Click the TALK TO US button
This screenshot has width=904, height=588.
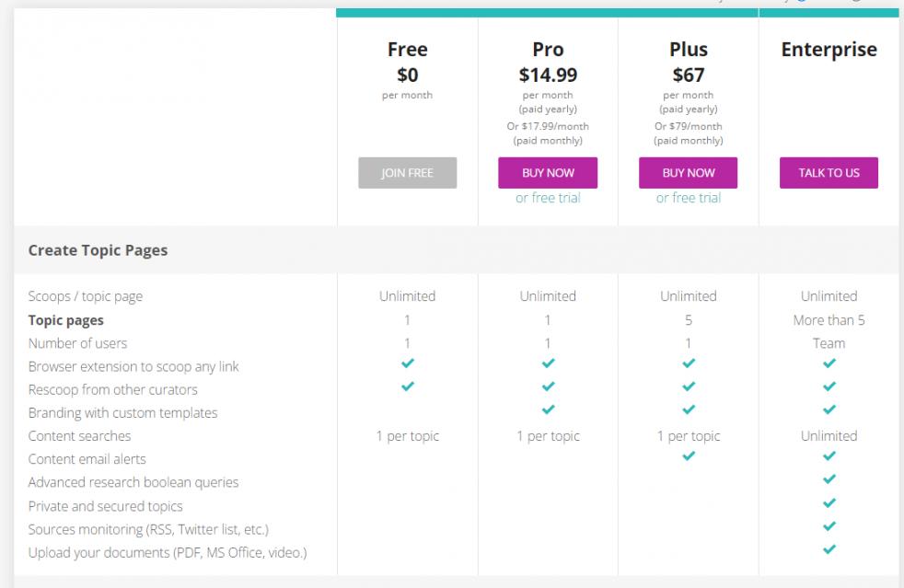pyautogui.click(x=829, y=173)
